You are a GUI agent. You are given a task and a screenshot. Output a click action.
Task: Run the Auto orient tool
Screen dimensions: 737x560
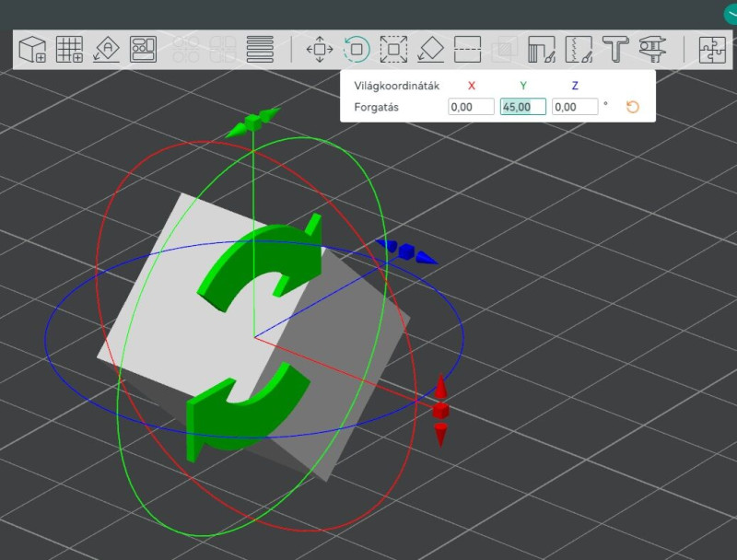pos(107,50)
